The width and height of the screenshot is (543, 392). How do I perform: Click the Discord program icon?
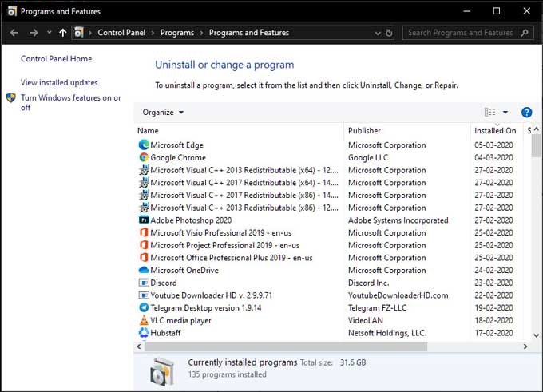click(144, 283)
